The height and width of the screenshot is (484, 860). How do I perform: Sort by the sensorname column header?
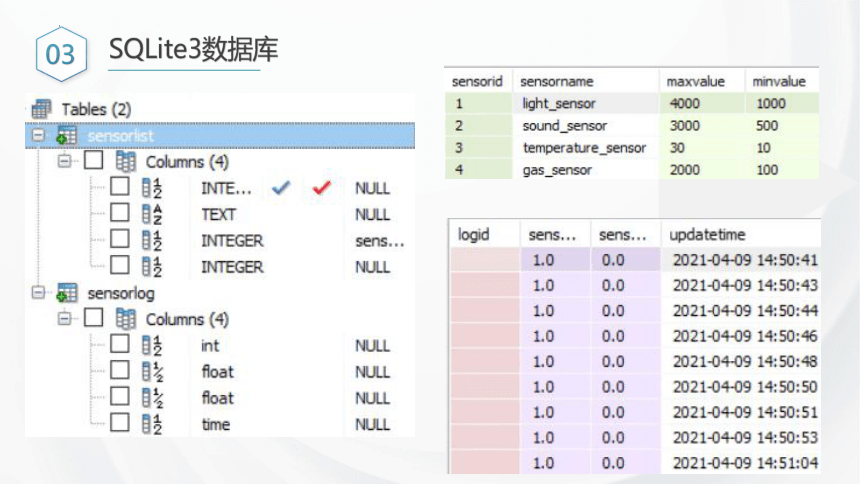click(x=585, y=81)
